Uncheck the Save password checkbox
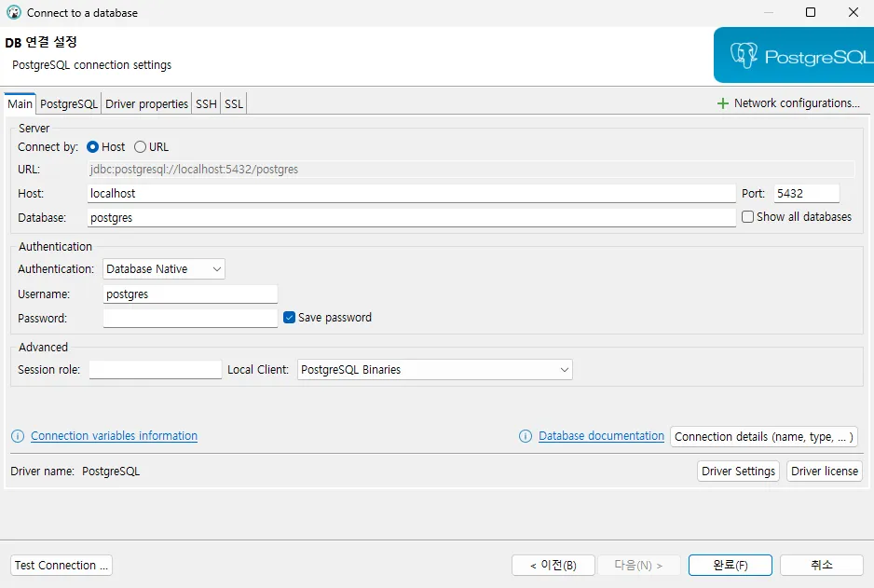Image resolution: width=874 pixels, height=588 pixels. tap(290, 317)
